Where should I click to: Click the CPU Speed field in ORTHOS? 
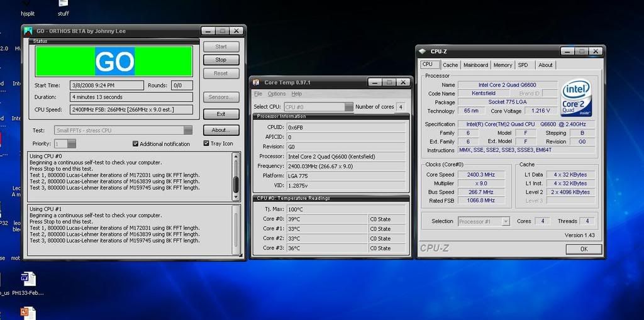click(131, 109)
